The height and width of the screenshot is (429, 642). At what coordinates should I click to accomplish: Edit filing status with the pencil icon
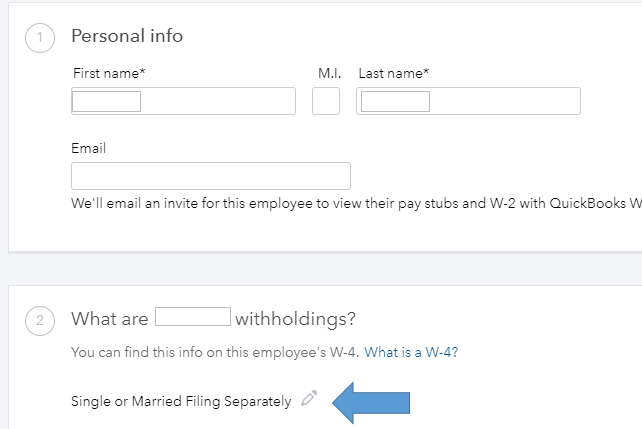308,400
